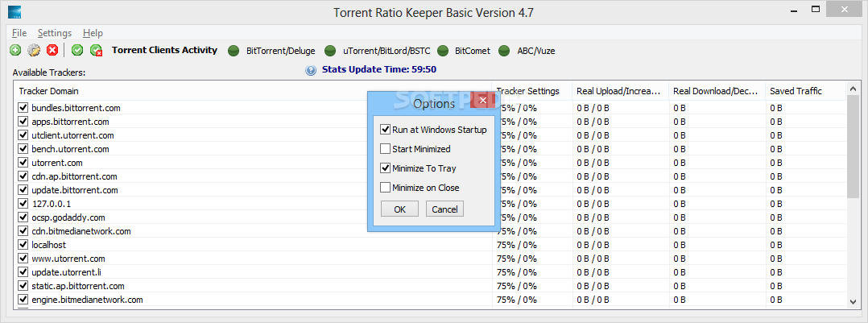
Task: Open the File menu
Action: 19,33
